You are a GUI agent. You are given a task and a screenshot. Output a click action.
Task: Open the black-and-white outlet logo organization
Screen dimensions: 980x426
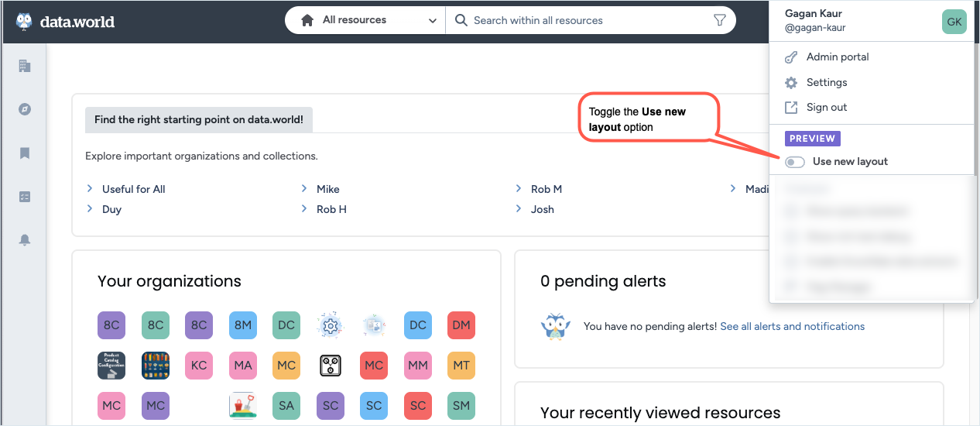[x=331, y=366]
